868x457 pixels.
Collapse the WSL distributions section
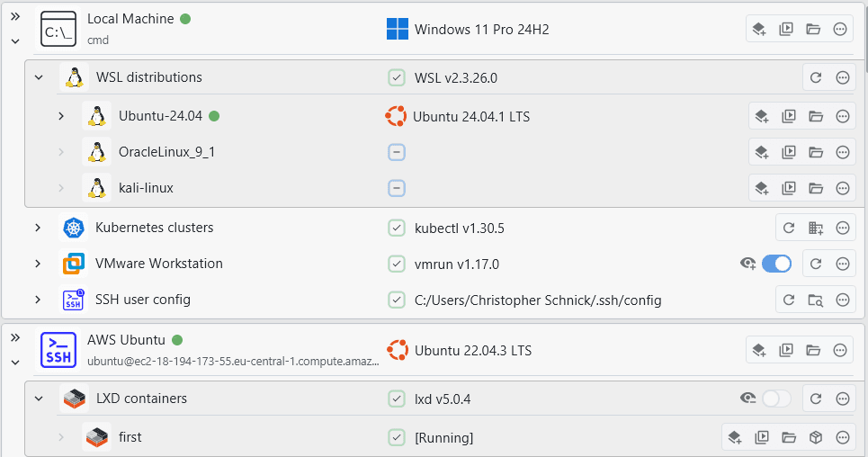[39, 77]
